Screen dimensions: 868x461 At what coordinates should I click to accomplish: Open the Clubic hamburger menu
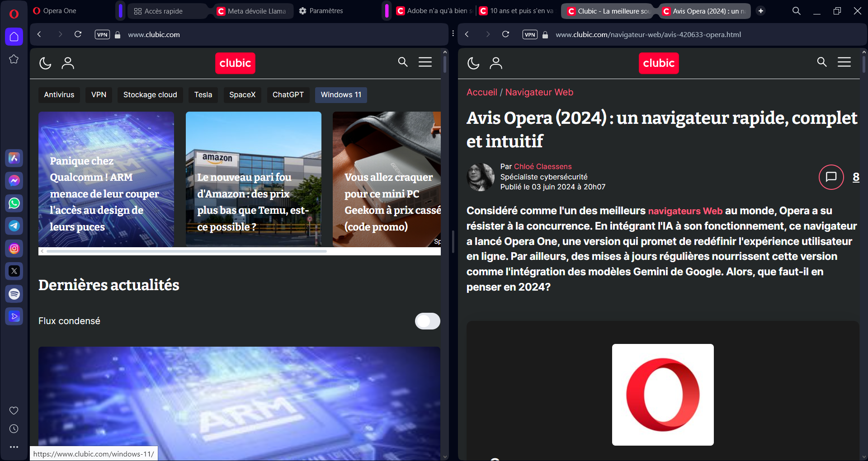point(425,62)
